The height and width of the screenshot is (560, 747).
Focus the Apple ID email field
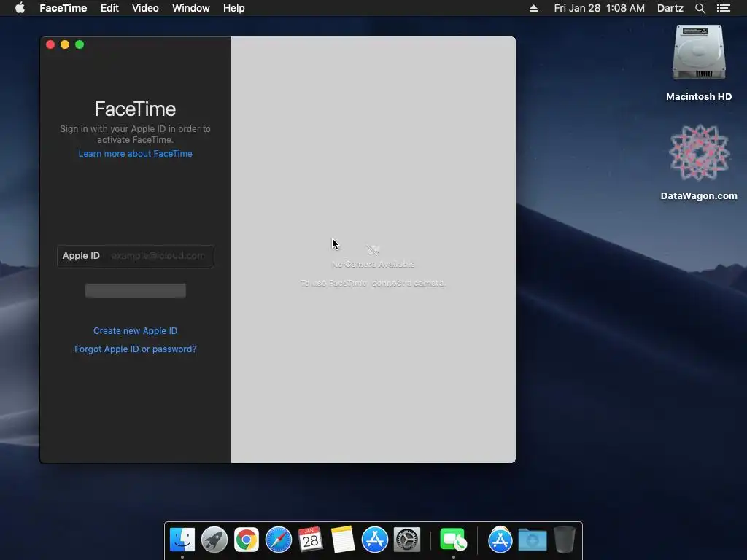pos(135,256)
